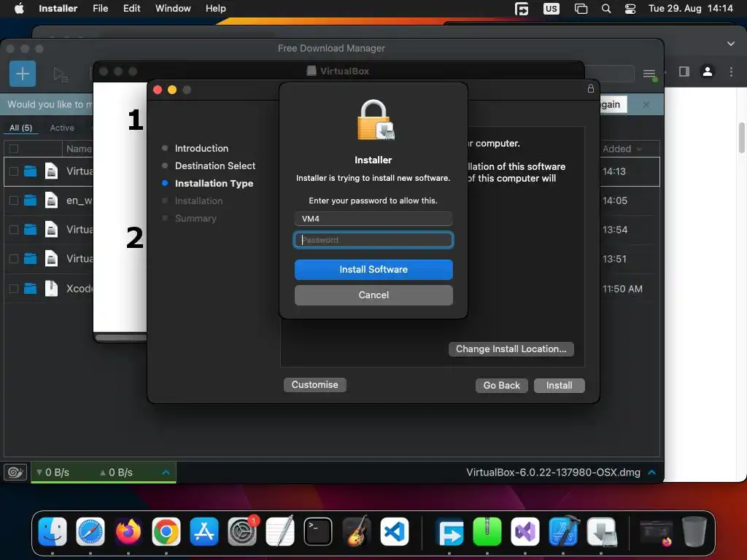Open Free Download Manager dock icon
Screen dimensions: 747x560
(x=449, y=532)
